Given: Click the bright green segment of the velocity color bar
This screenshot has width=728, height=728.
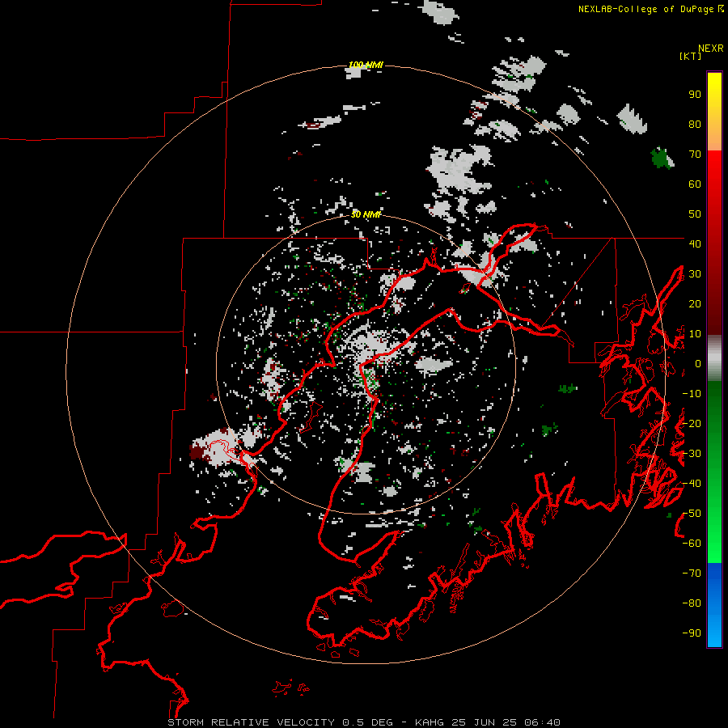Looking at the screenshot, I should (714, 473).
